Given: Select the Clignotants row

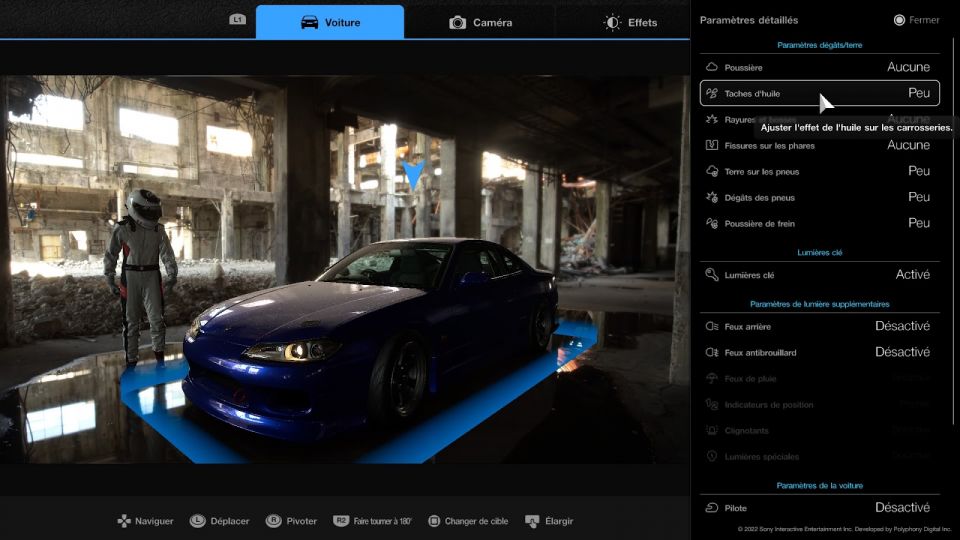Looking at the screenshot, I should (x=819, y=430).
